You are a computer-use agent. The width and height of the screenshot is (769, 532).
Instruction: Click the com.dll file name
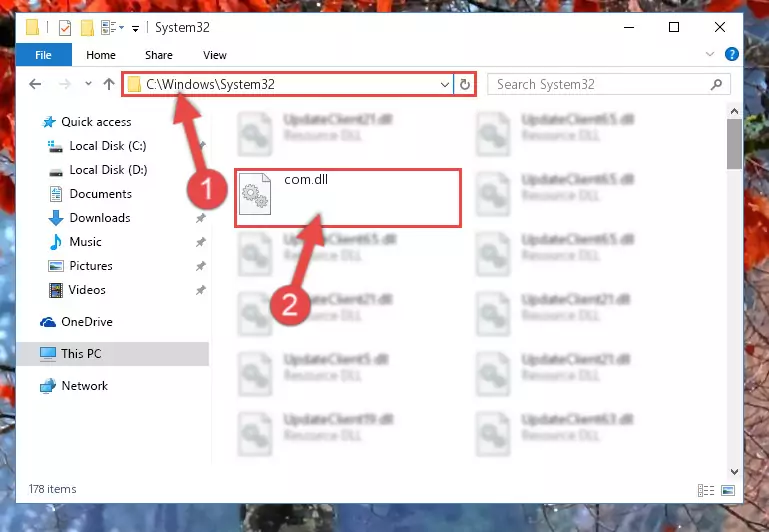pos(306,179)
